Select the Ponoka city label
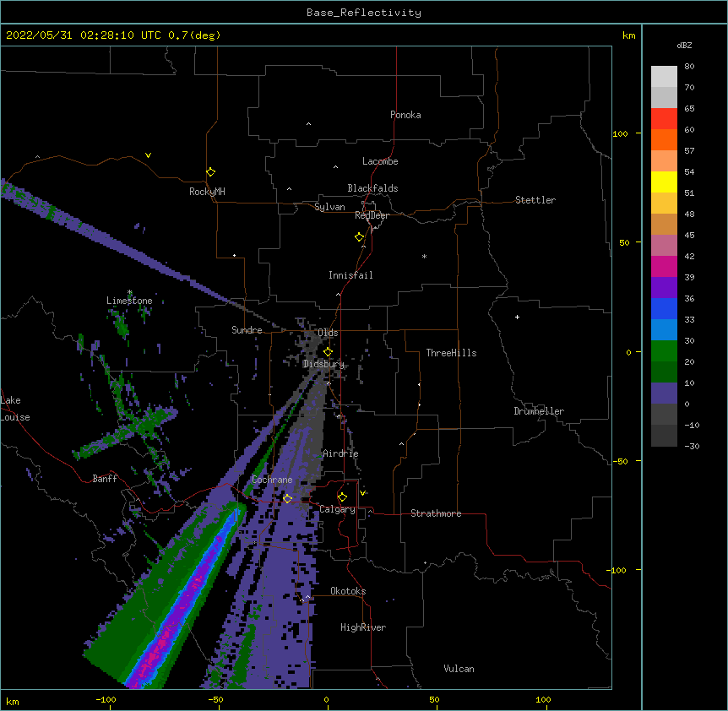The height and width of the screenshot is (711, 728). coord(405,115)
